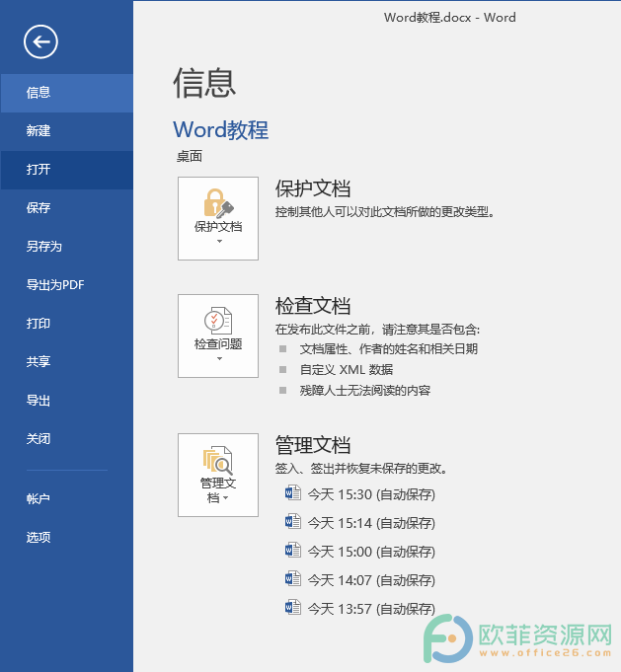The image size is (621, 672).
Task: Click the 管理文档 section heading
Action: 313,445
